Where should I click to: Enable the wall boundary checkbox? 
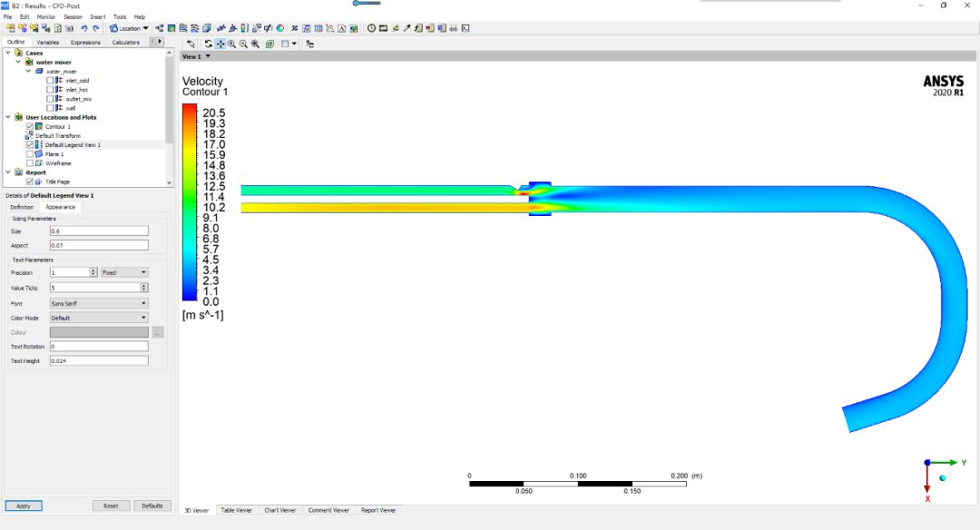pyautogui.click(x=50, y=108)
